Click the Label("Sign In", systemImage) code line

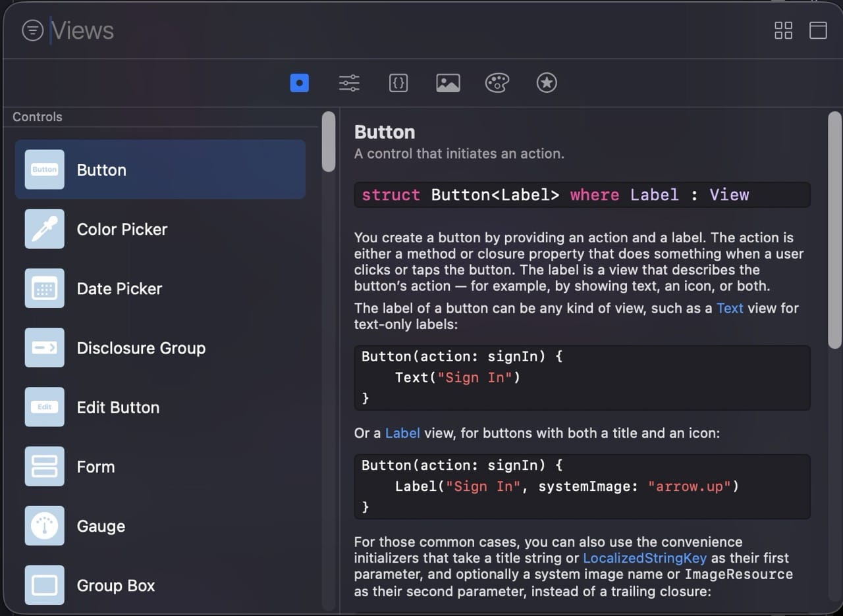pos(567,487)
